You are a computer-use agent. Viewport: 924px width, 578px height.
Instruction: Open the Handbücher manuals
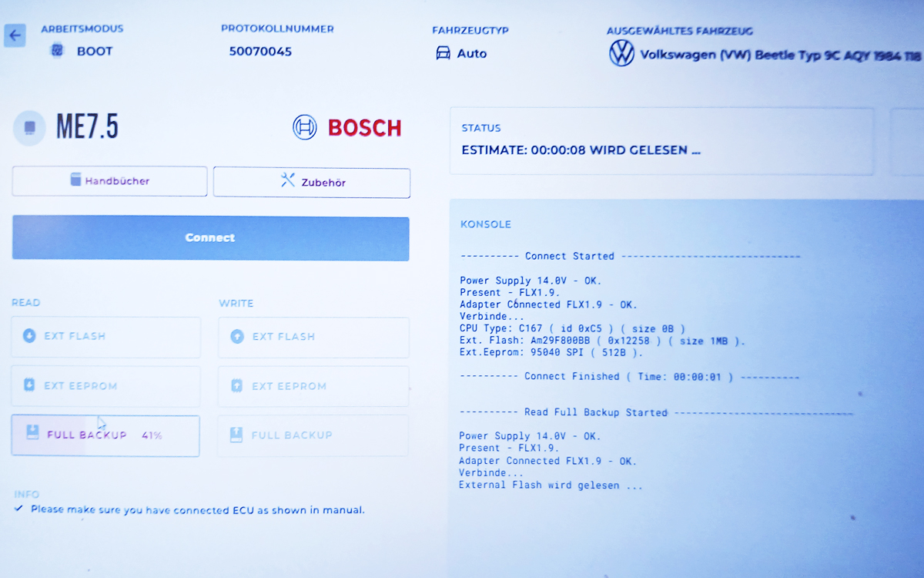[109, 181]
